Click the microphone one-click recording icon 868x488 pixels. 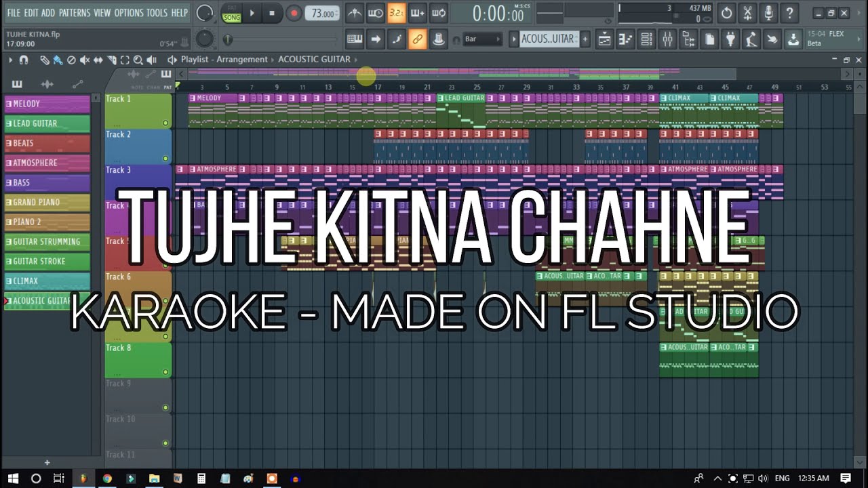768,13
